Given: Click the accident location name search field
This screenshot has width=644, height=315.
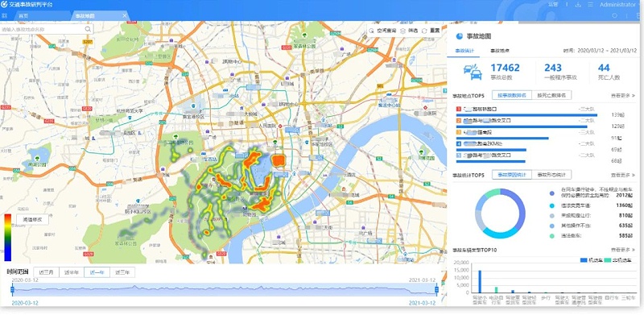Looking at the screenshot, I should click(47, 29).
